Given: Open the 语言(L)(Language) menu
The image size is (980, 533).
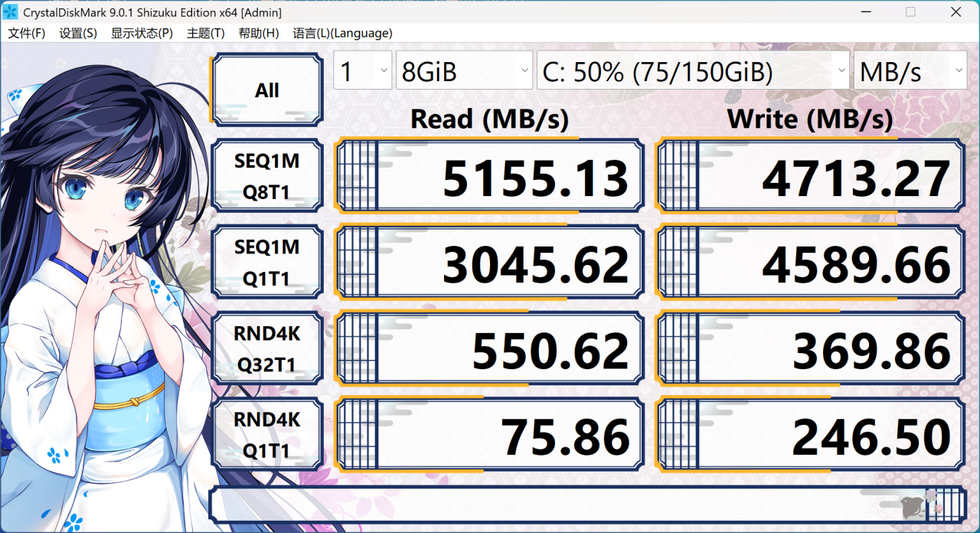Looking at the screenshot, I should pyautogui.click(x=342, y=33).
